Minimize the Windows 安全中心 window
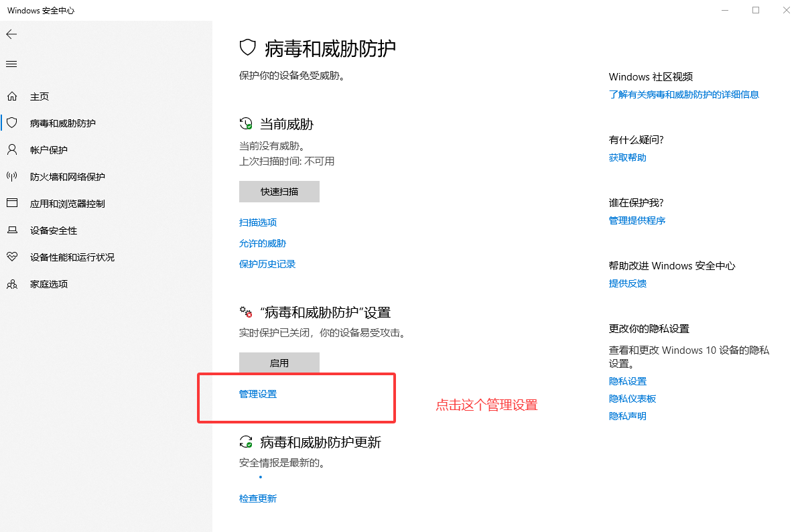The image size is (798, 532). (725, 10)
